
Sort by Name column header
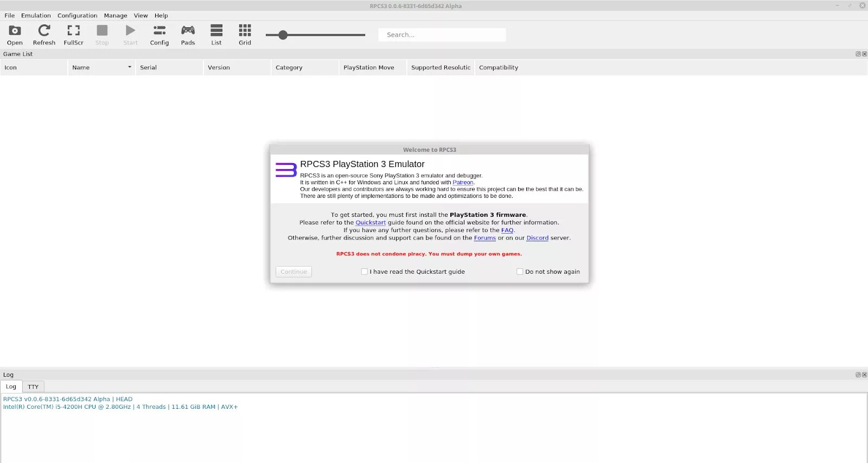(101, 68)
